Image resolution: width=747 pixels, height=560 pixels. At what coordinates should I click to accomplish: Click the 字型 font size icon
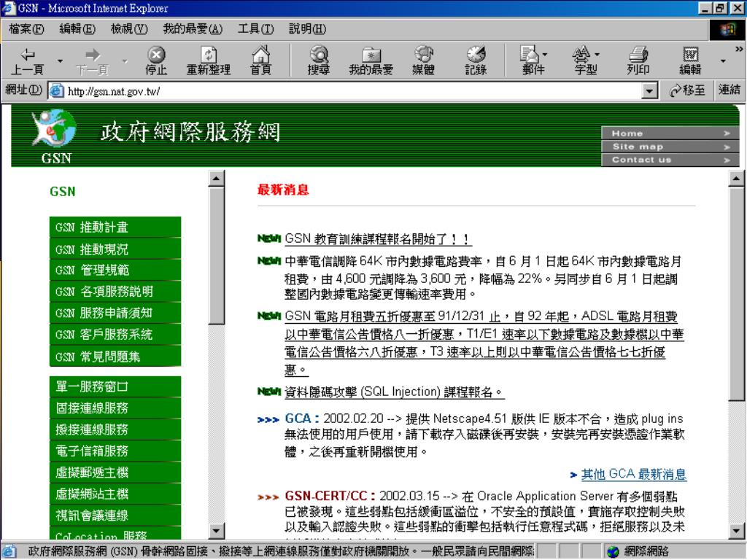581,54
